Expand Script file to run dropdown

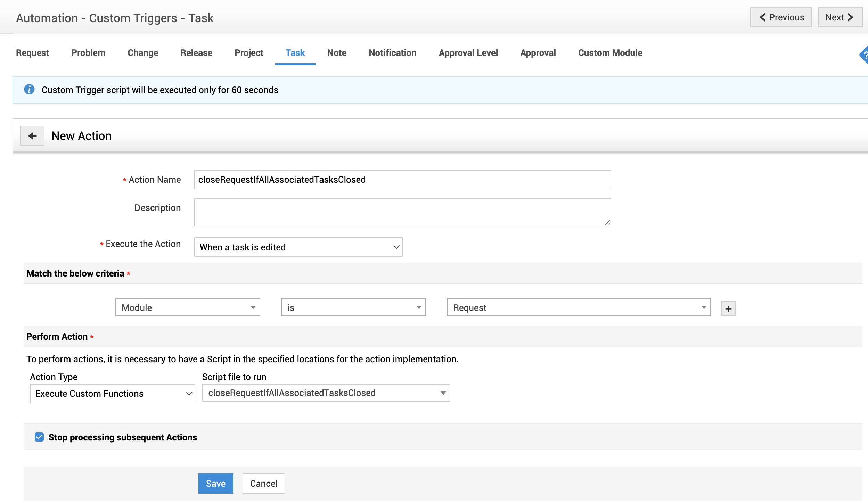click(326, 393)
